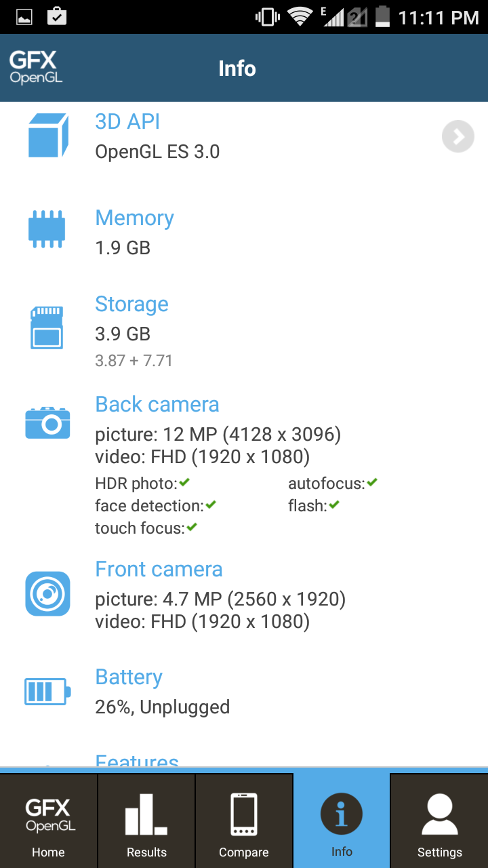
Task: Switch to the Compare tab
Action: coord(244,821)
